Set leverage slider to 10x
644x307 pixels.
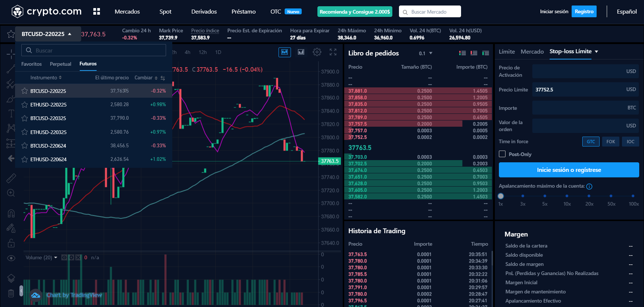567,196
